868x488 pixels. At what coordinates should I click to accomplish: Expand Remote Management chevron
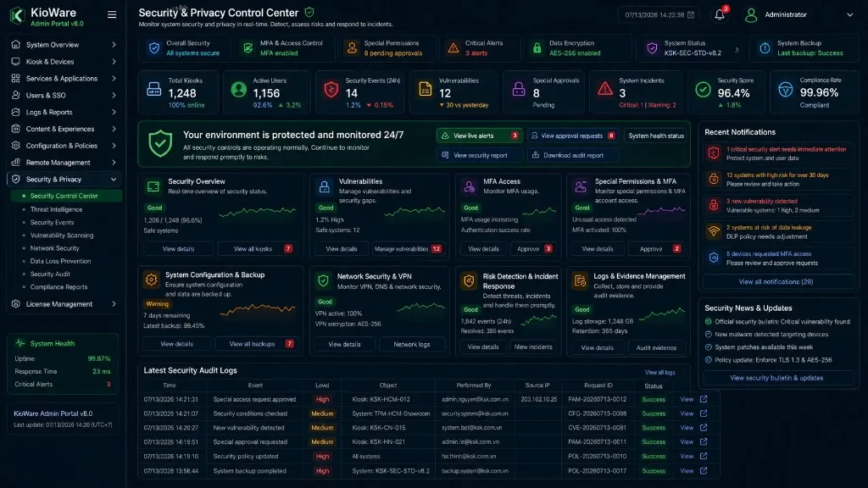coord(114,163)
